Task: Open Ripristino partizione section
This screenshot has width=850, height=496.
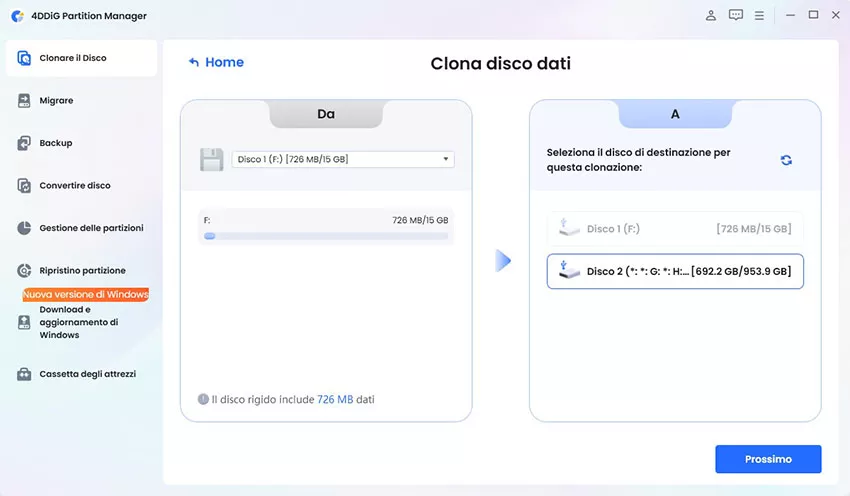Action: pos(81,270)
